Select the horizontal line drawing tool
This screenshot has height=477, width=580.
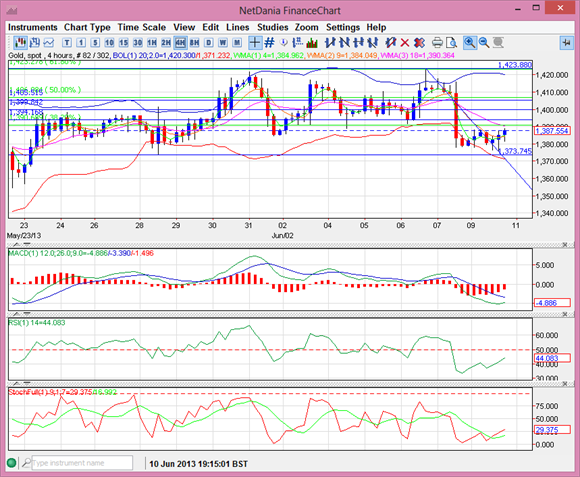358,43
